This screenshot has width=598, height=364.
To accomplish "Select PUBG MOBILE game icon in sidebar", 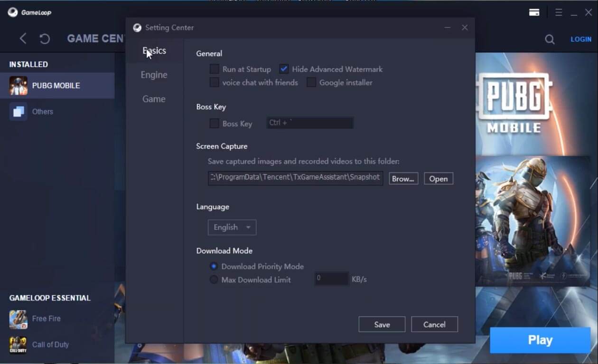I will (19, 86).
